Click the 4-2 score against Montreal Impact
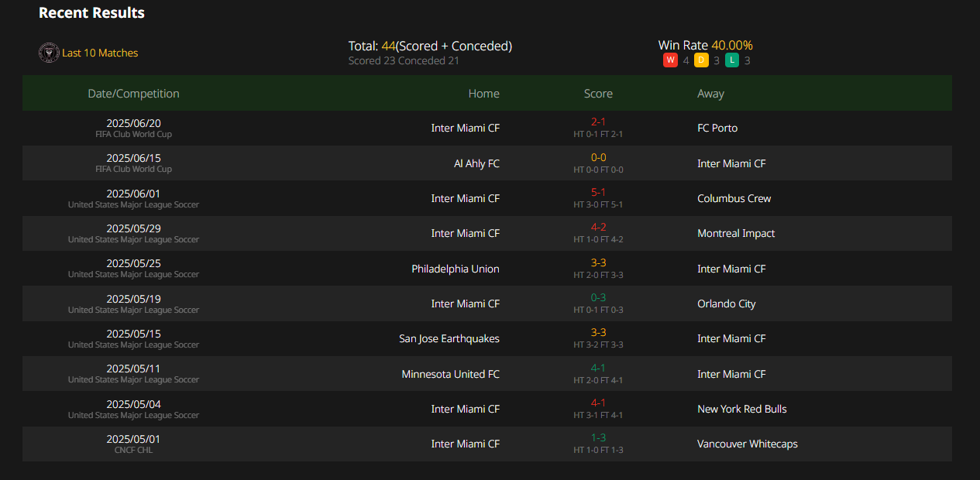Image resolution: width=980 pixels, height=480 pixels. pyautogui.click(x=598, y=227)
